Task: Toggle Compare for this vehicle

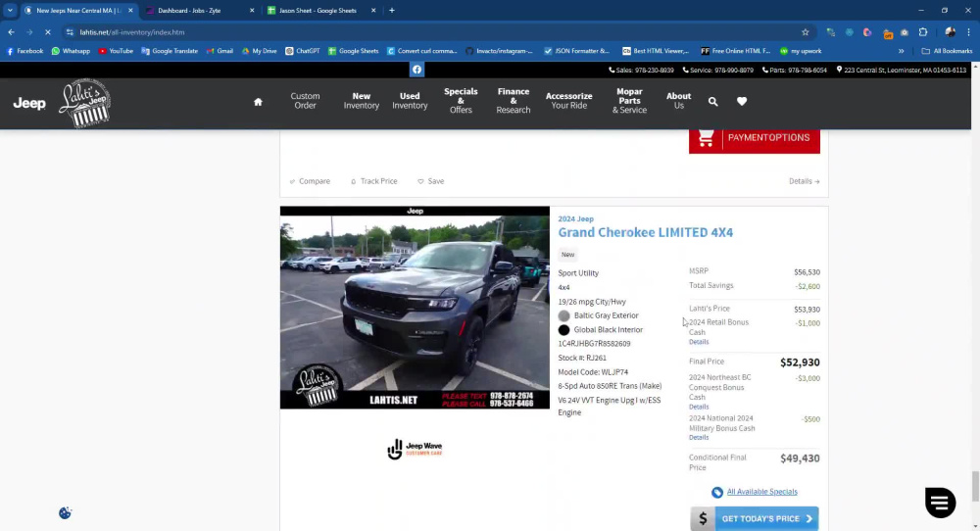Action: (310, 181)
